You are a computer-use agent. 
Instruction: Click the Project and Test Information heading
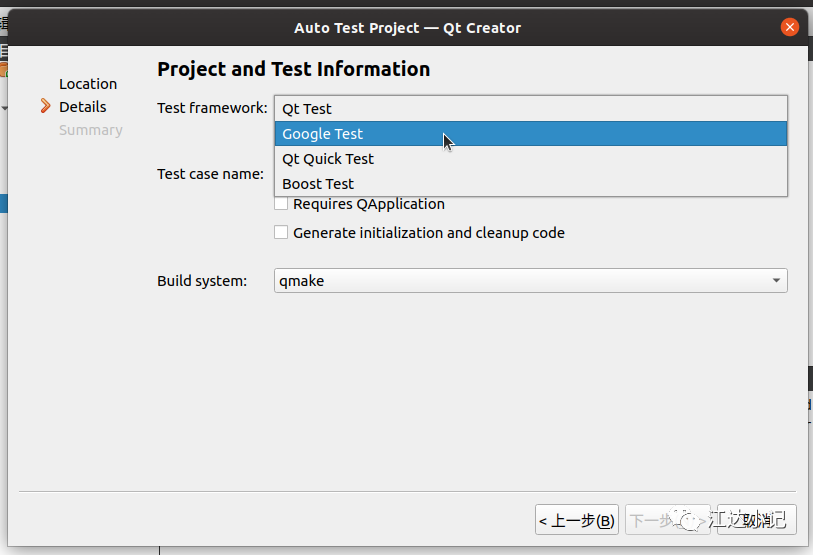pos(293,69)
